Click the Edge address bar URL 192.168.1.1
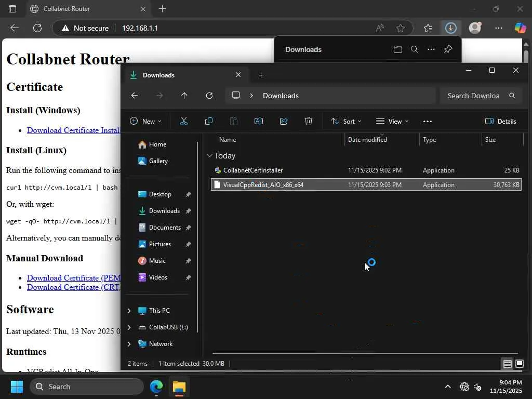This screenshot has height=399, width=532. pyautogui.click(x=140, y=28)
